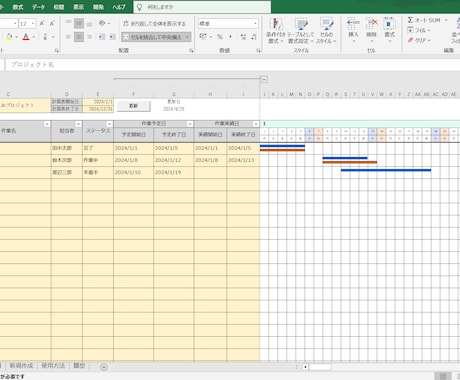Open the 開発 ribbon tab

98,7
